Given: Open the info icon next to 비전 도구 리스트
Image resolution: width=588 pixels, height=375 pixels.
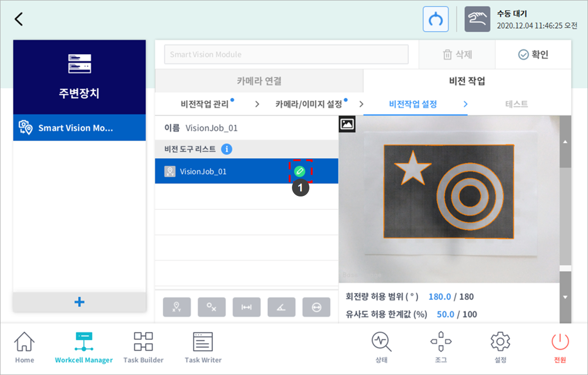Looking at the screenshot, I should point(226,149).
